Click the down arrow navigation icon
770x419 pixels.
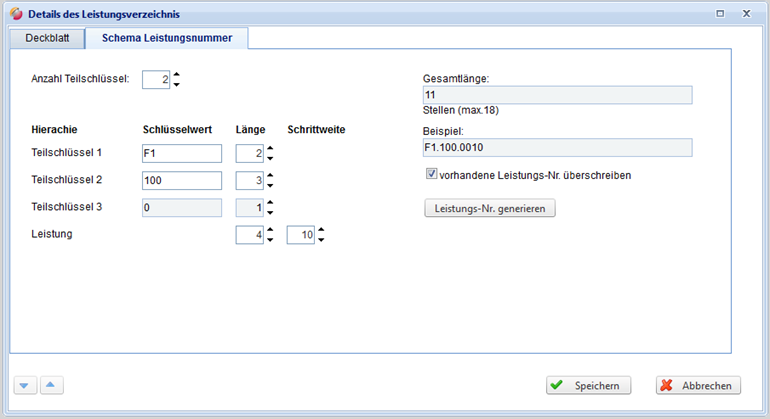[25, 385]
